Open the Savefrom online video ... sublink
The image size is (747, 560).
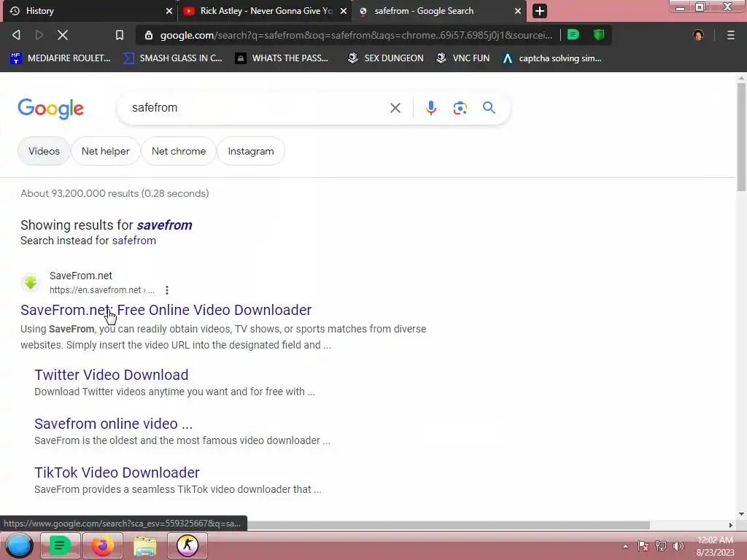point(113,424)
